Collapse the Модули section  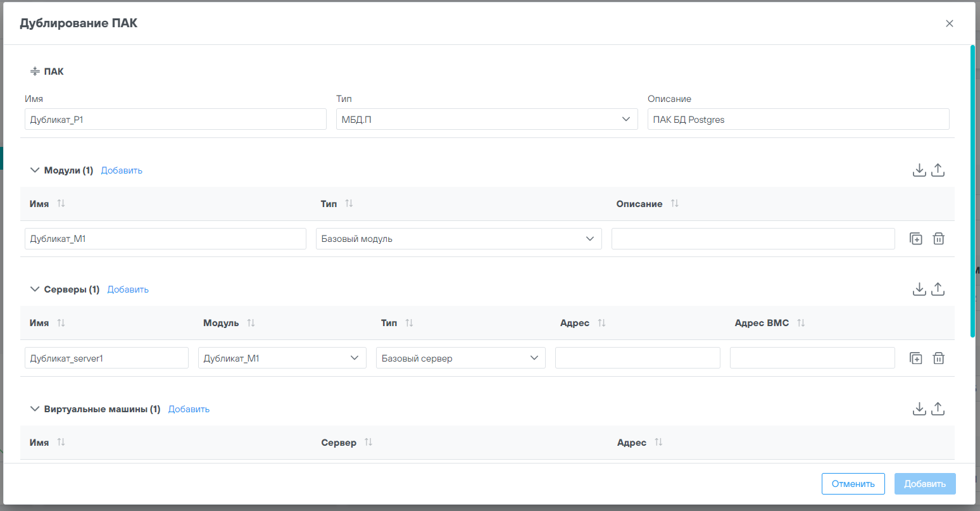[x=35, y=170]
